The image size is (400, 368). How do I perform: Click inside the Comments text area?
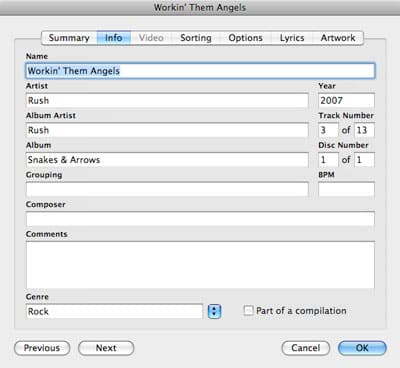(200, 265)
